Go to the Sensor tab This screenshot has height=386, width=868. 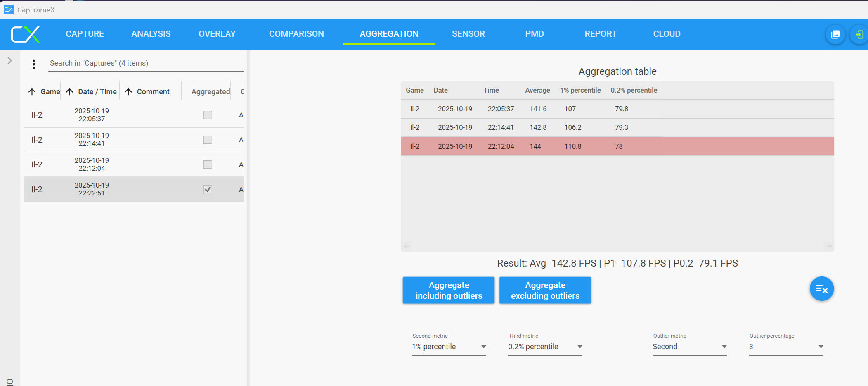click(468, 34)
